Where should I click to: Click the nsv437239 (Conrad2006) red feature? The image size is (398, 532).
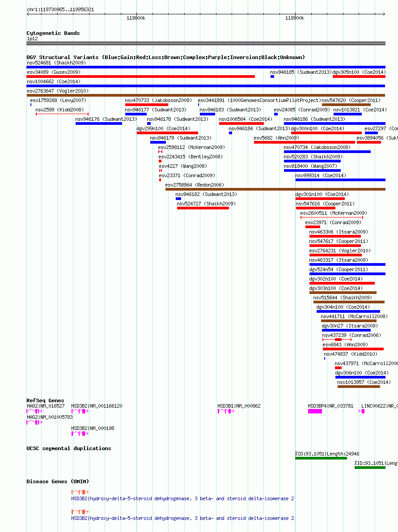click(337, 340)
